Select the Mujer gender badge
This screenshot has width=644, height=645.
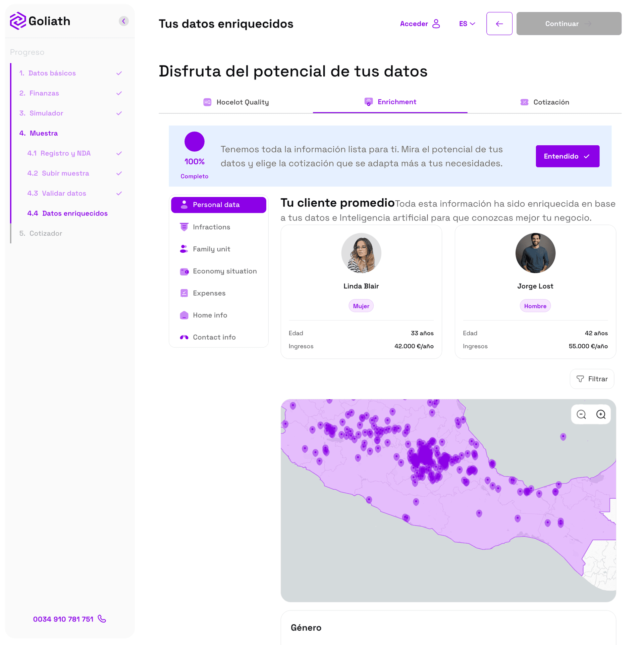coord(361,306)
